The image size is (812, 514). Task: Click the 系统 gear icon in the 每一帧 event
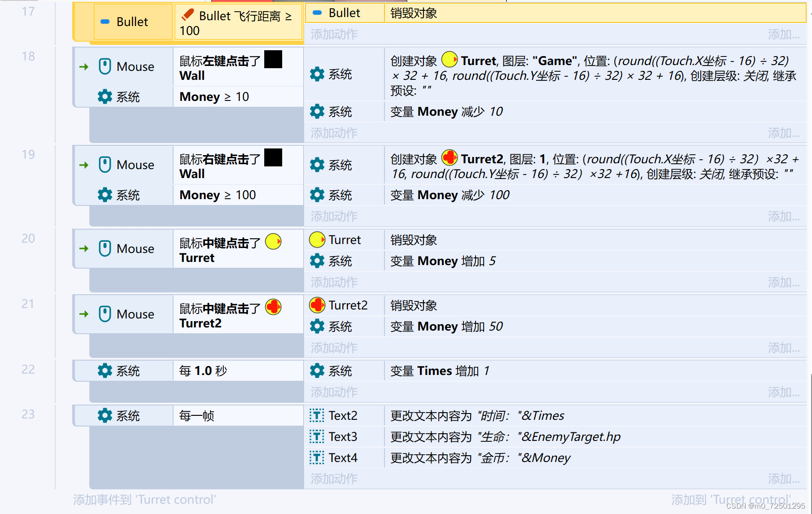coord(105,415)
